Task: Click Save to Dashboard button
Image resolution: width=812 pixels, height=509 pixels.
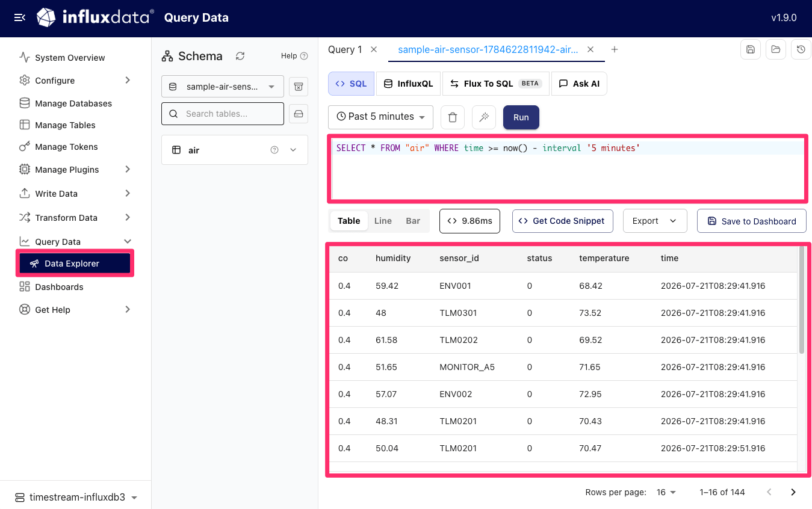Action: pyautogui.click(x=751, y=221)
